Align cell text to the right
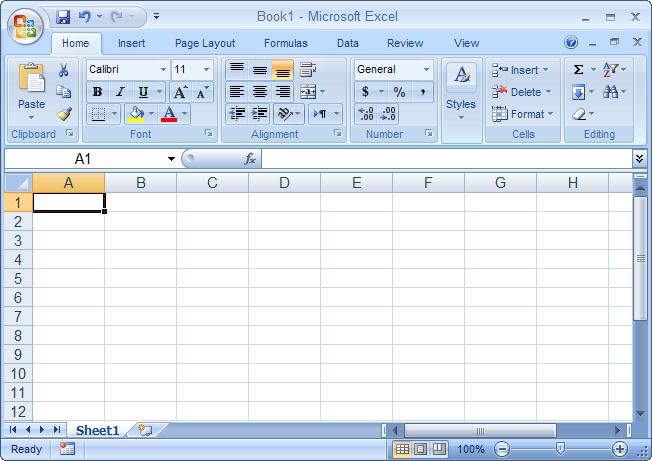Viewport: 652px width, 461px height. 283,91
